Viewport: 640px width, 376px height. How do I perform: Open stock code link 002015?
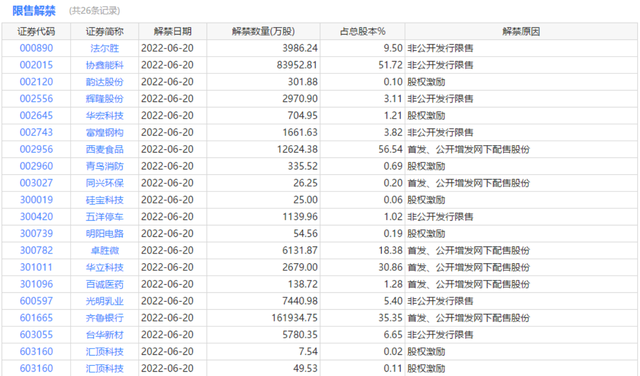click(36, 65)
